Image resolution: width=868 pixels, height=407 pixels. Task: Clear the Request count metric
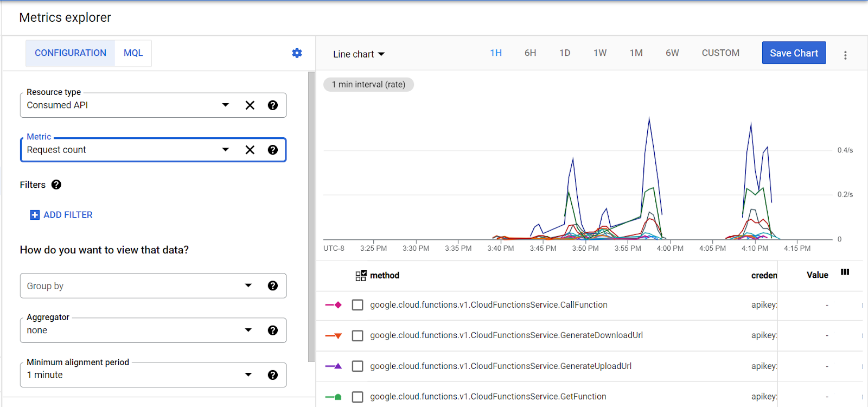tap(250, 150)
